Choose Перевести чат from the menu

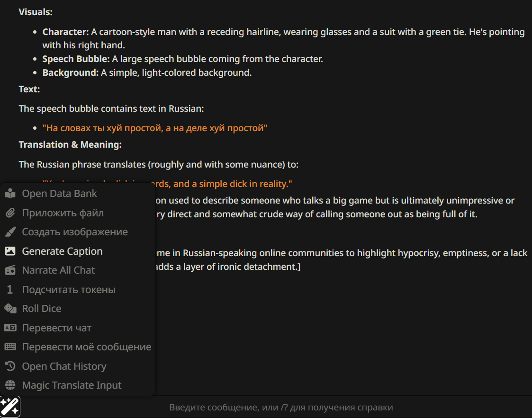pyautogui.click(x=57, y=328)
